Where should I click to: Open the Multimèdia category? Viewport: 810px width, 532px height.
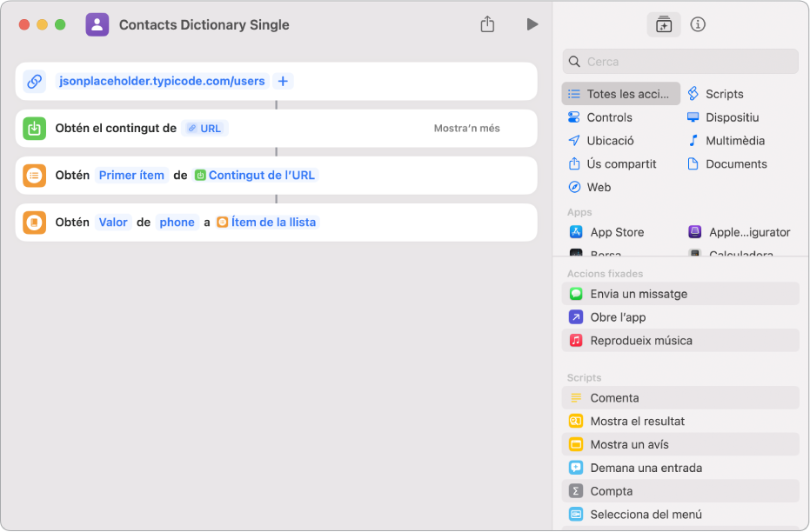pos(726,140)
